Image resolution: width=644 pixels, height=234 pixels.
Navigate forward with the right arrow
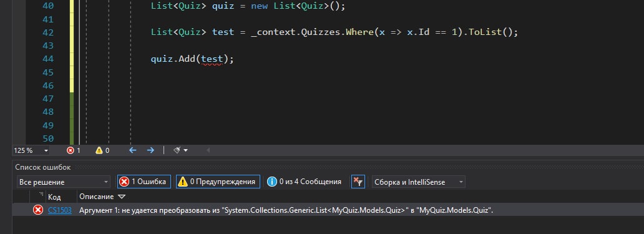[151, 150]
